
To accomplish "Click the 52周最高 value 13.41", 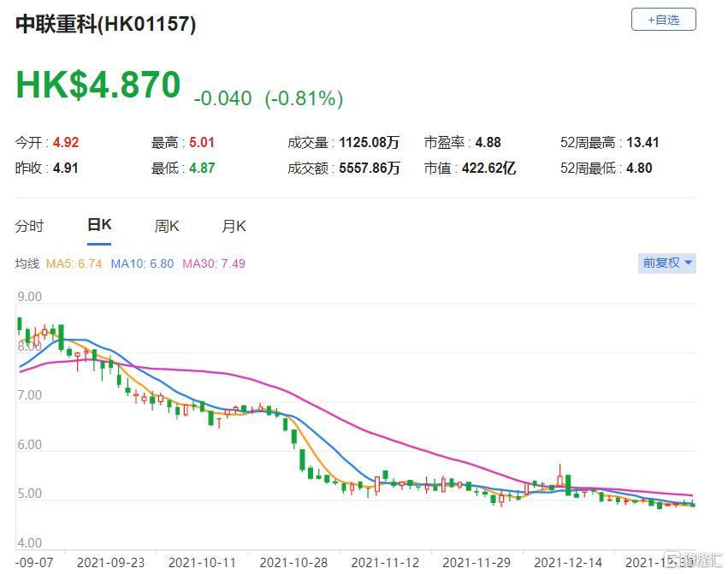I will [x=642, y=142].
